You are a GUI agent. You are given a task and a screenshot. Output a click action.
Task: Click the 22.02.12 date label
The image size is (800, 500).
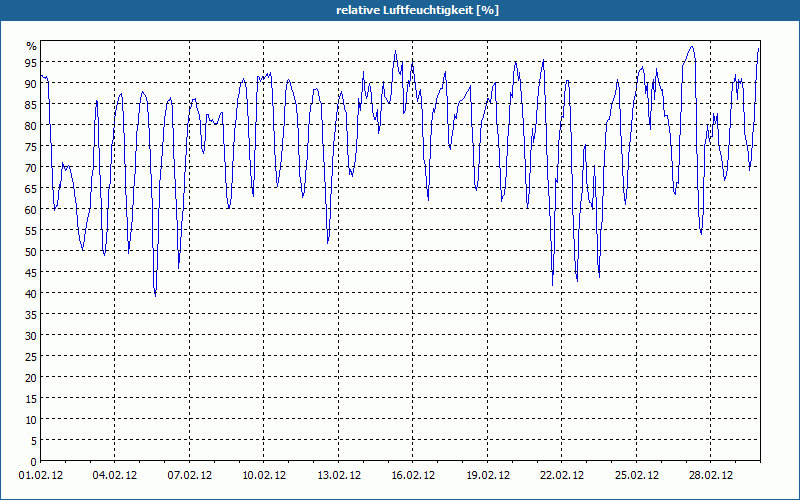(x=562, y=476)
